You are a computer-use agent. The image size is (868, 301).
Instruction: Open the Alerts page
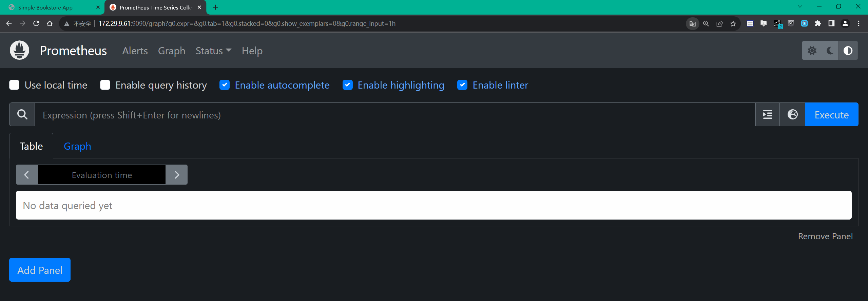coord(135,51)
